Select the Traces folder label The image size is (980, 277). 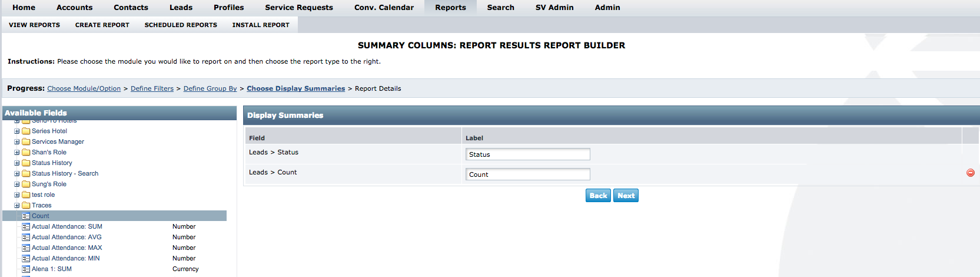click(x=41, y=205)
